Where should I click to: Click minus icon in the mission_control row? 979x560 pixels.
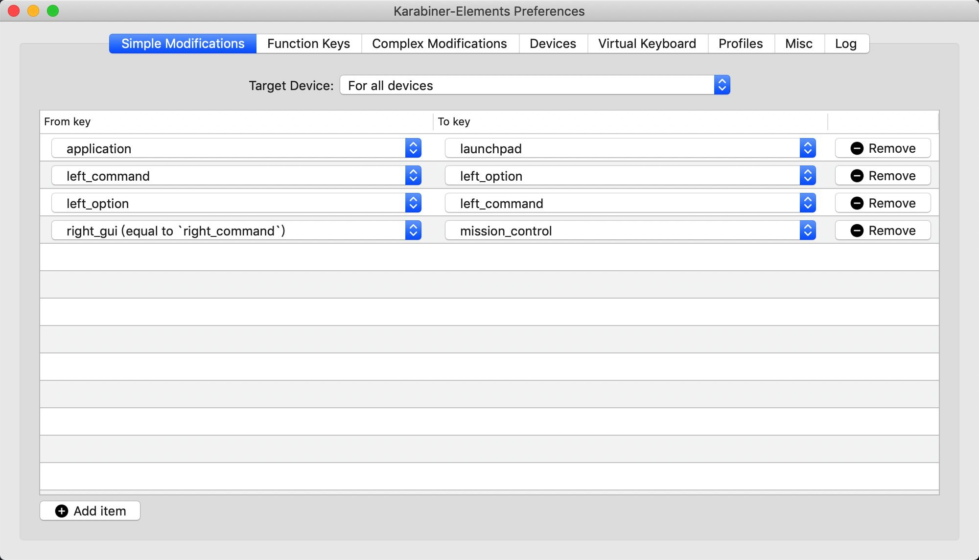(857, 231)
